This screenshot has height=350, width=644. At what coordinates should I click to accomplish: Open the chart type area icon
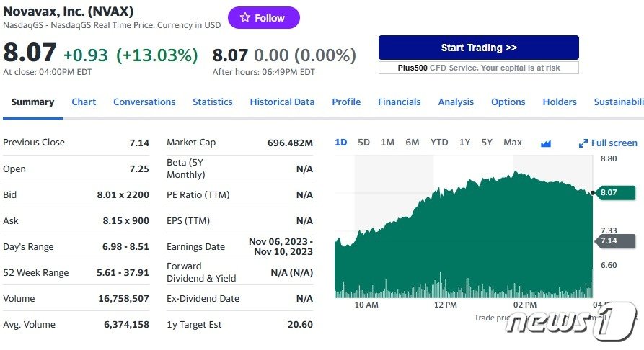(x=546, y=143)
